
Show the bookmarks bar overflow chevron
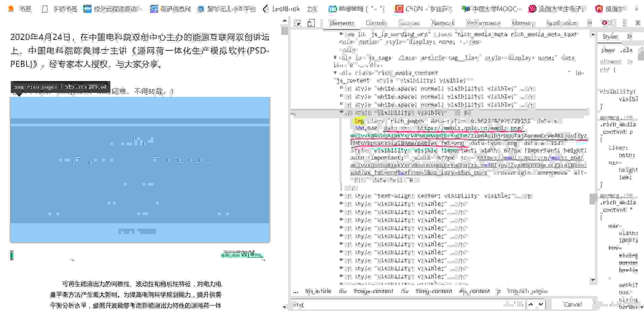[x=636, y=9]
